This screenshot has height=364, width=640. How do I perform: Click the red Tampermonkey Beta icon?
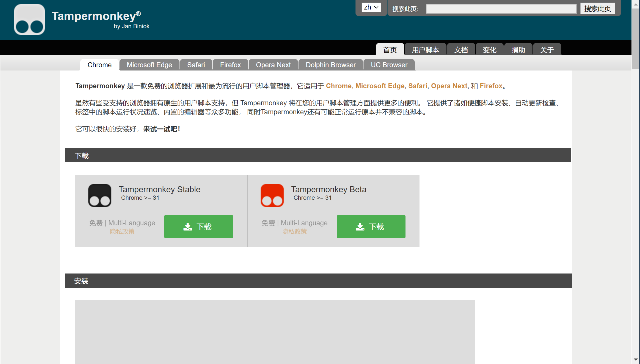click(x=272, y=195)
